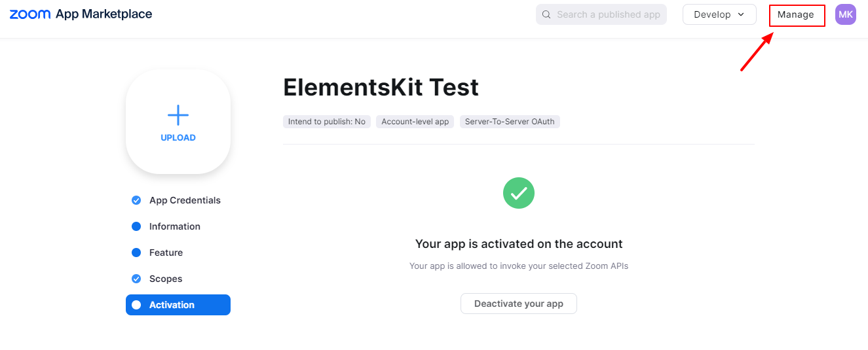This screenshot has width=868, height=350.
Task: Expand the Develop dropdown menu
Action: tap(719, 14)
